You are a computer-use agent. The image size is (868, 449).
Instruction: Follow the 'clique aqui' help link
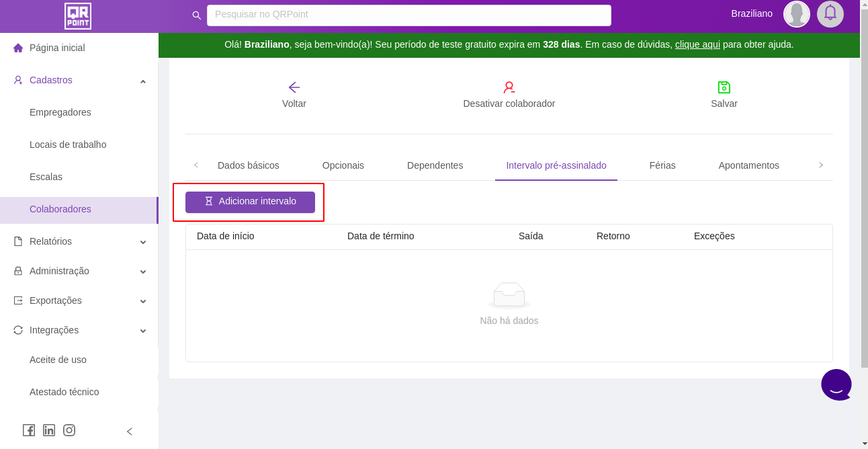[697, 44]
